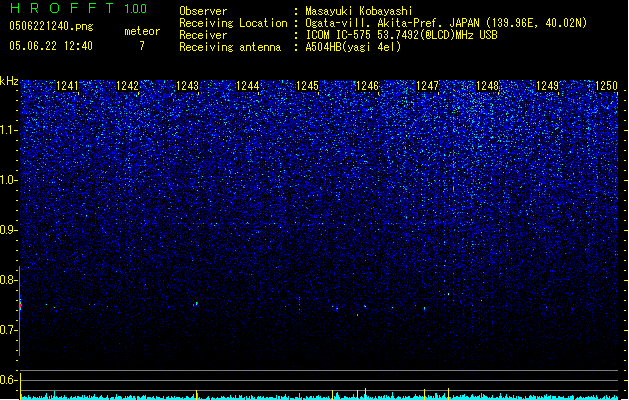Click the yellow meteor marker just after 1247
Image resolution: width=629 pixels, height=400 pixels.
(448, 394)
